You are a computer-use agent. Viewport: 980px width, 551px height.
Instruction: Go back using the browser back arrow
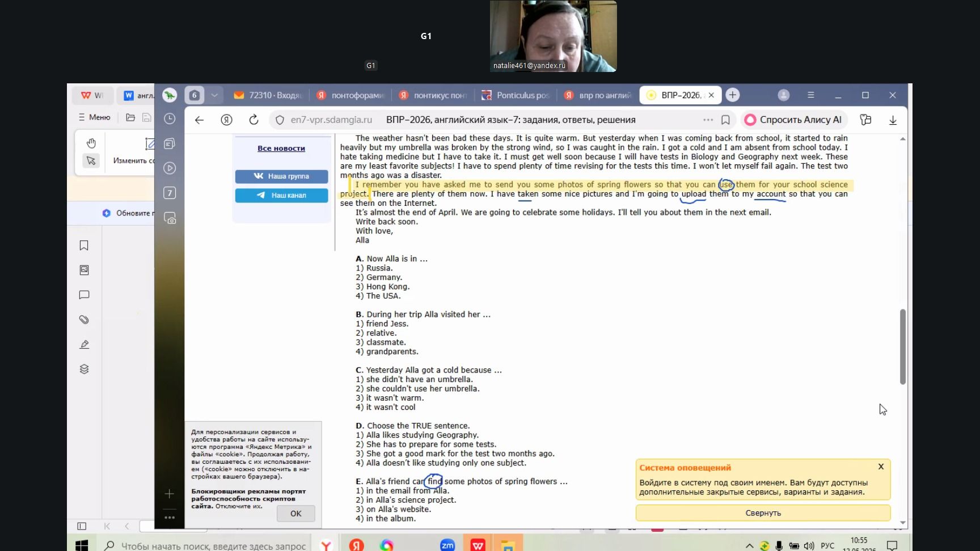(x=199, y=120)
